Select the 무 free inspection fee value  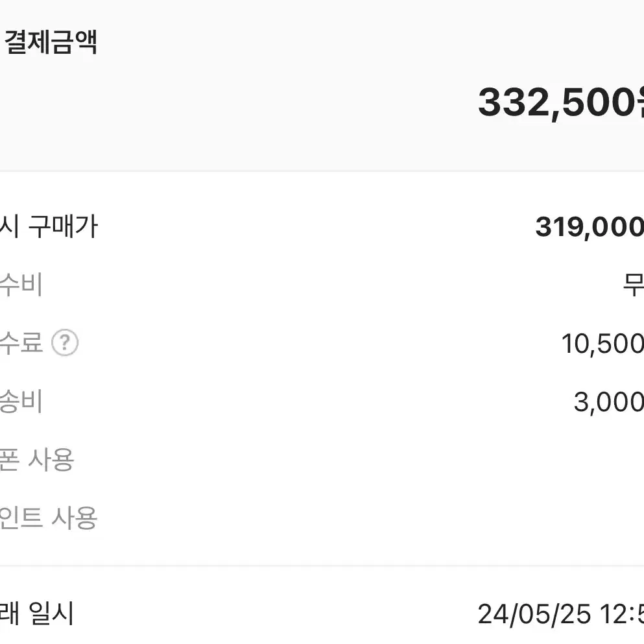[x=634, y=285]
